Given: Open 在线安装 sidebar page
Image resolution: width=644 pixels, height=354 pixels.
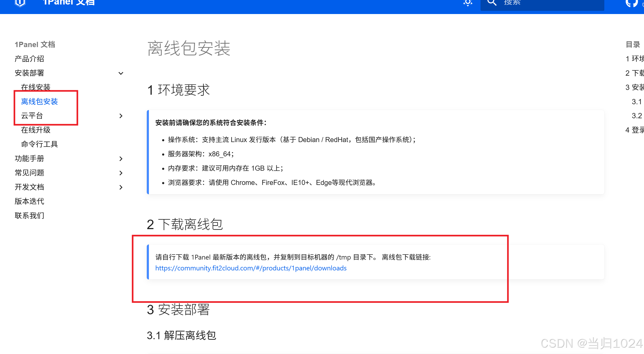Looking at the screenshot, I should (36, 87).
